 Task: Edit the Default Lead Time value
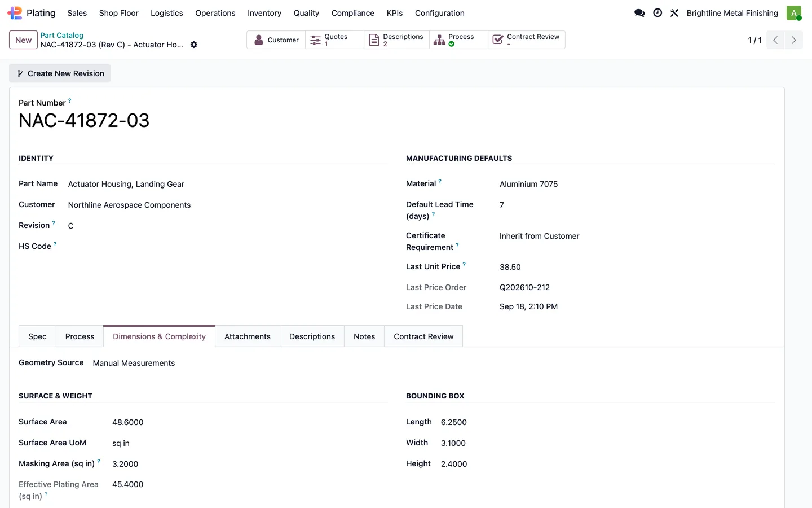tap(637, 205)
